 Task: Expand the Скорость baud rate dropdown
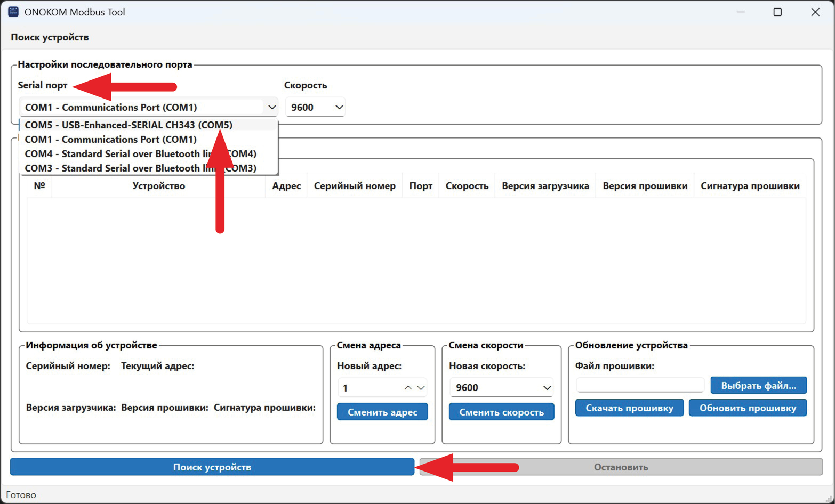pos(315,107)
